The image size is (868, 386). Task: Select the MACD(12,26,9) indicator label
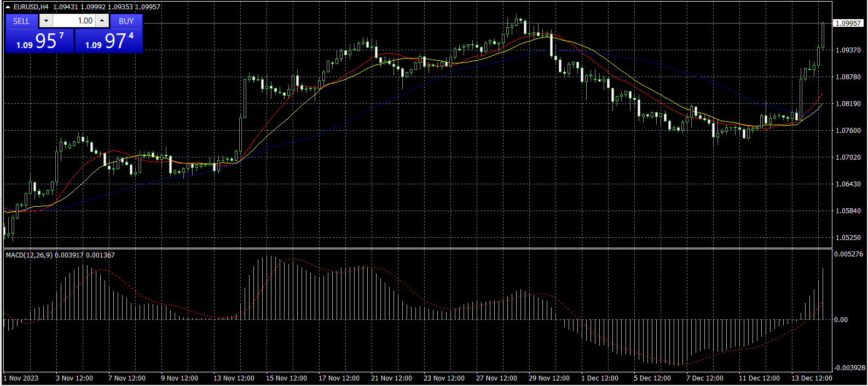[x=30, y=255]
